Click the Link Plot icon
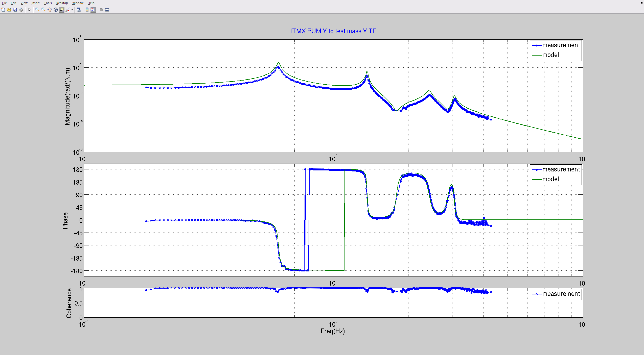 (x=79, y=10)
